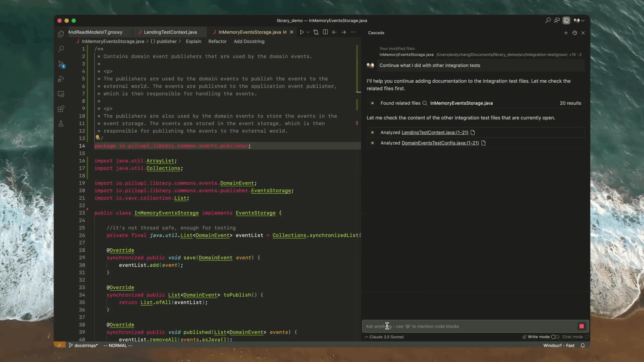Screen dimensions: 644x362
Task: Switch to LendingTestContext.java tab
Action: pyautogui.click(x=170, y=32)
